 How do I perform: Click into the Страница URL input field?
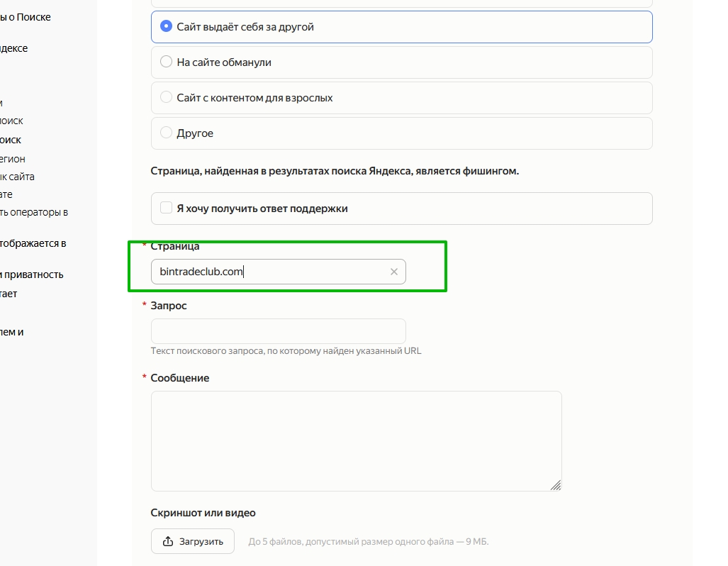[269, 272]
